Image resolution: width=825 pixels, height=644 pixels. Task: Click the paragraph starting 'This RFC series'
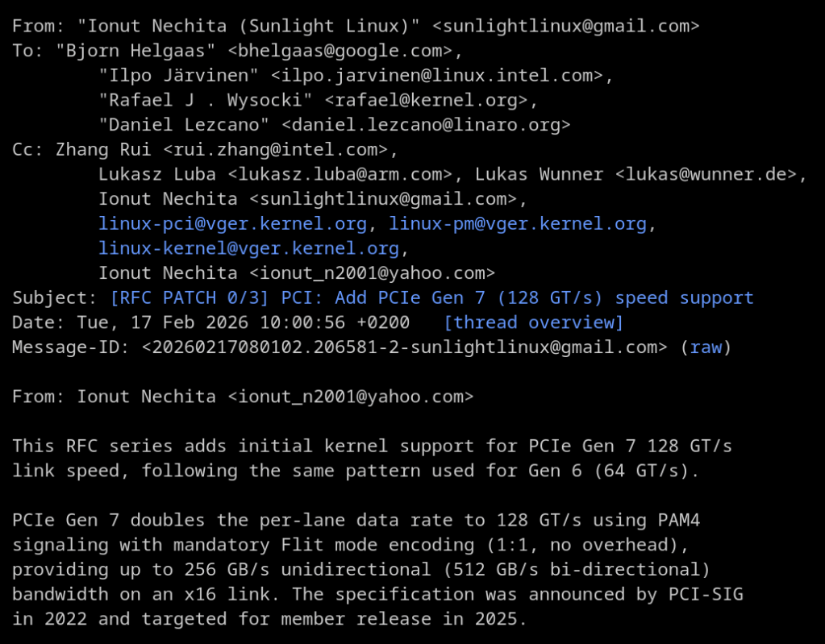point(372,458)
